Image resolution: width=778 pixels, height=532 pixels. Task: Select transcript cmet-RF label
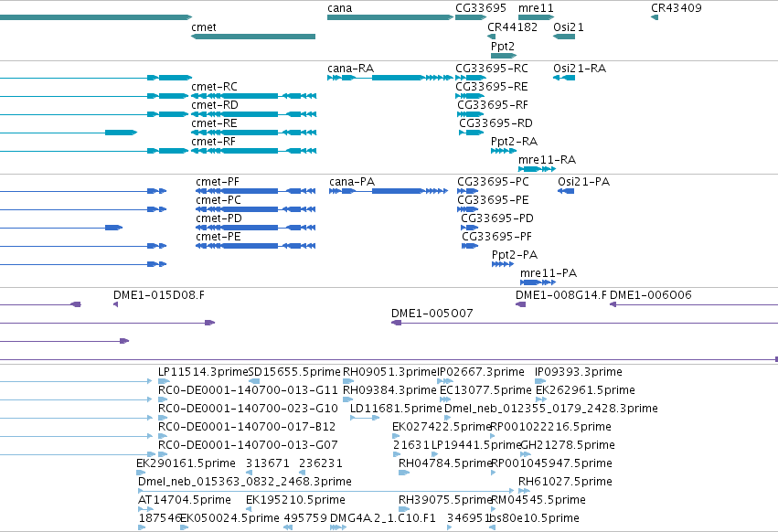pyautogui.click(x=214, y=142)
